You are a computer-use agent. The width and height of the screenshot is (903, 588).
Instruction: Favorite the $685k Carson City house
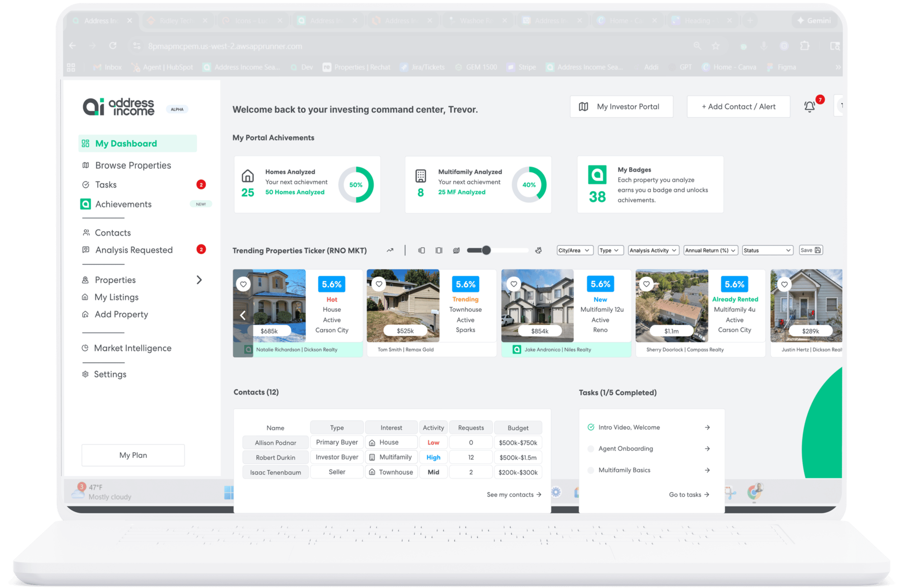[x=243, y=284]
